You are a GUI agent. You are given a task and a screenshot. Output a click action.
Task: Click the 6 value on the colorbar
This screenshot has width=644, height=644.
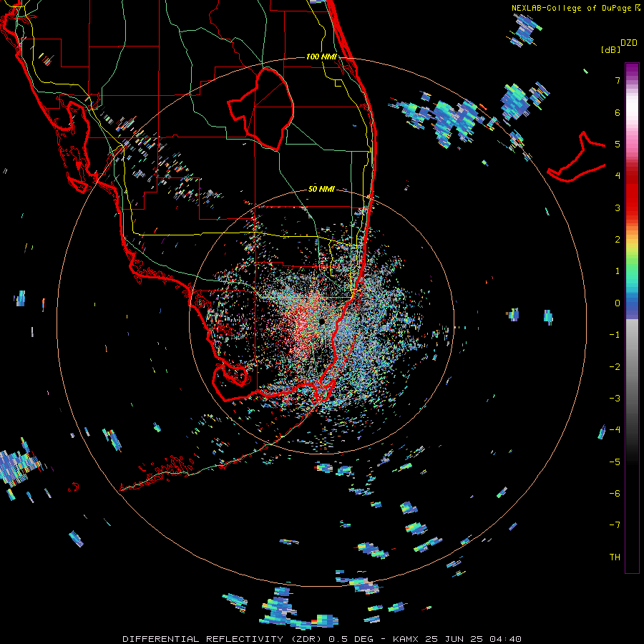click(618, 112)
